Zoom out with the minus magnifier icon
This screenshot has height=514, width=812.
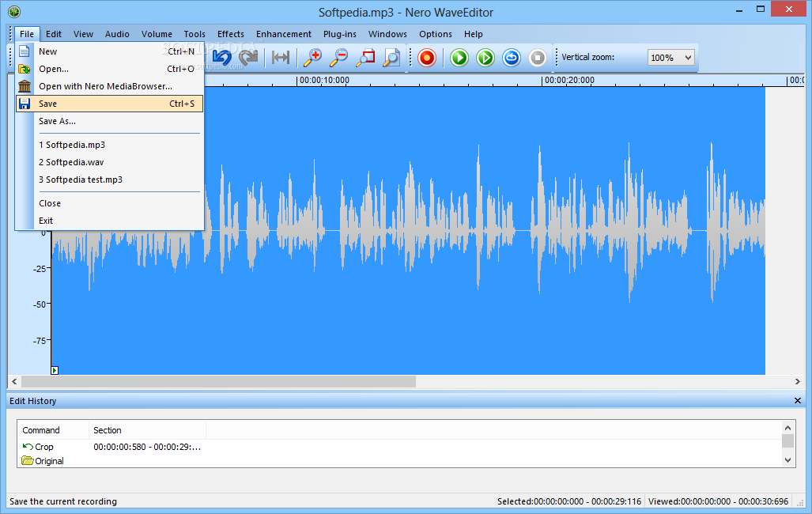tap(339, 58)
